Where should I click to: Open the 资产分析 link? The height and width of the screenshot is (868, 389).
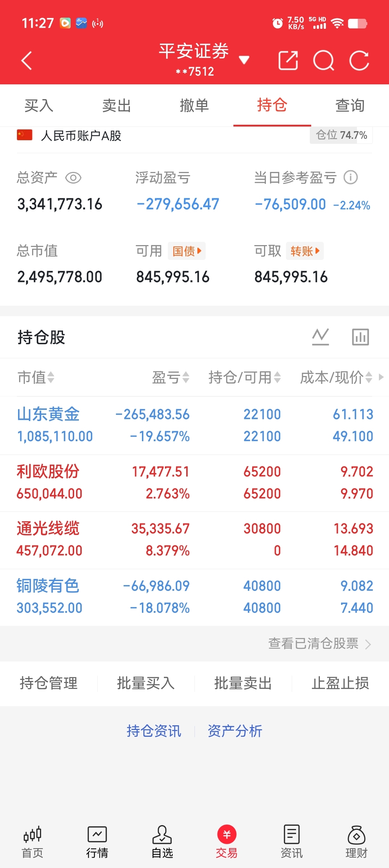[x=235, y=731]
